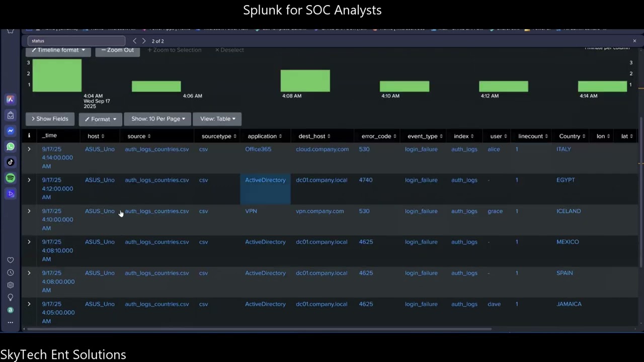The image size is (644, 362).
Task: Expand the 4:08:10 AM MEXICO event row
Action: (29, 242)
